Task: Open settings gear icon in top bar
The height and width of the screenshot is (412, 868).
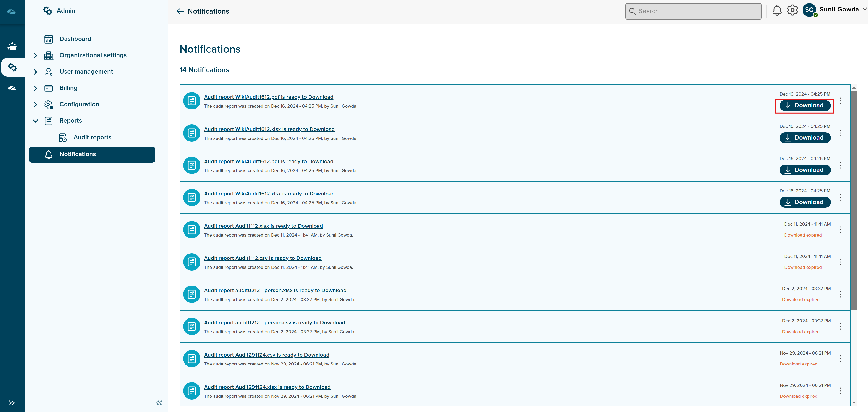Action: click(792, 10)
